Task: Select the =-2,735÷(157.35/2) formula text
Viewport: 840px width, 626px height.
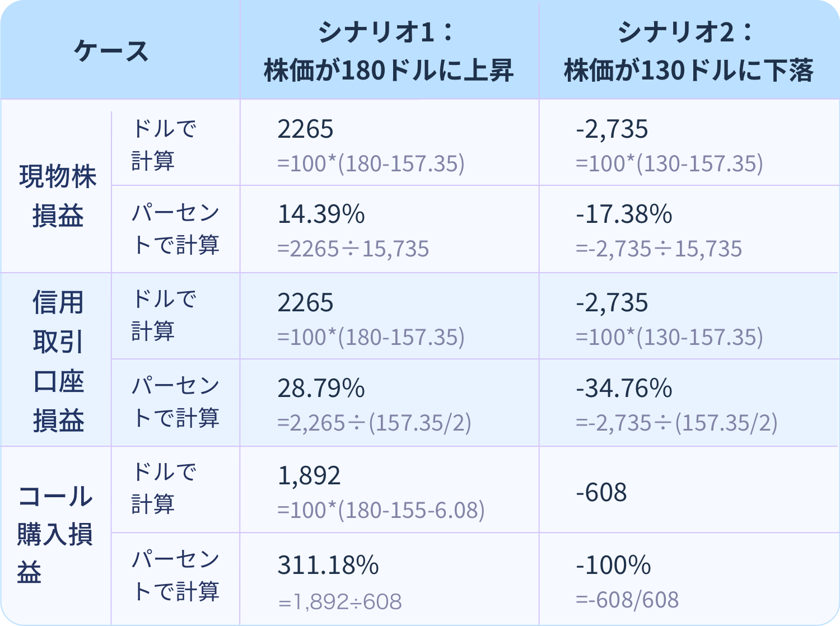Action: [x=676, y=423]
